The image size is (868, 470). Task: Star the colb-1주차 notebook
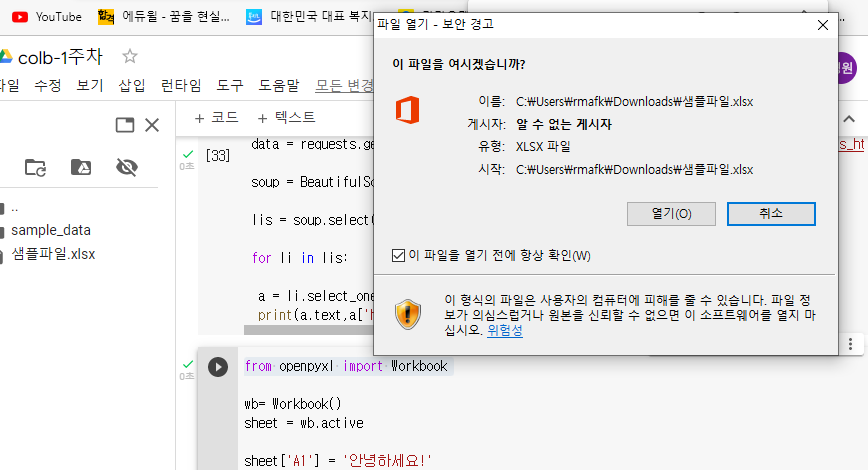tap(130, 56)
